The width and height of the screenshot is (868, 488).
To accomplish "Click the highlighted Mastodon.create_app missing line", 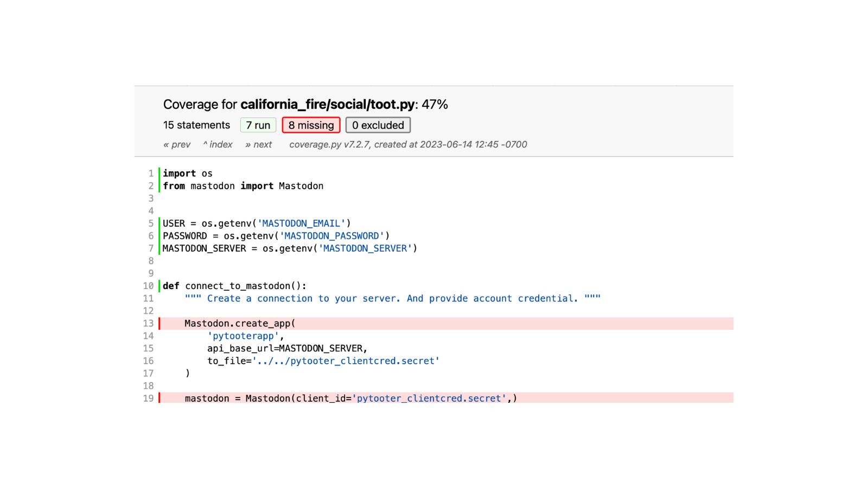I will point(240,323).
